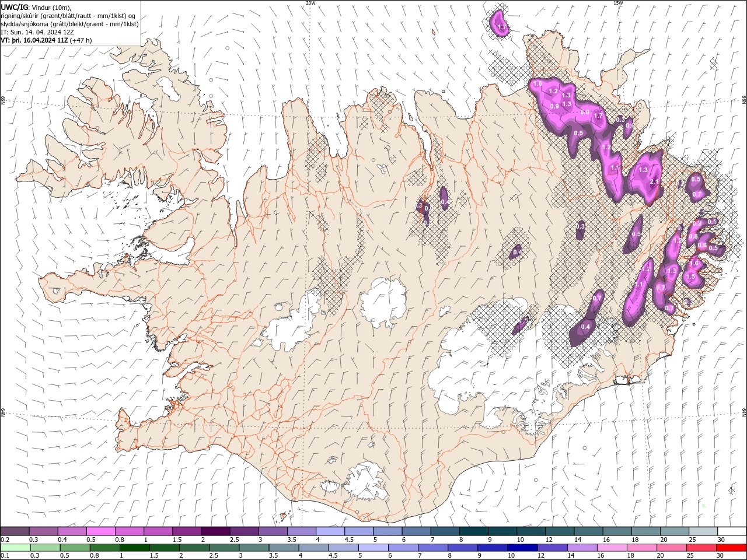The image size is (747, 560).
Task: Click the light mint swatch above the 0.1 label
Action: [15, 548]
